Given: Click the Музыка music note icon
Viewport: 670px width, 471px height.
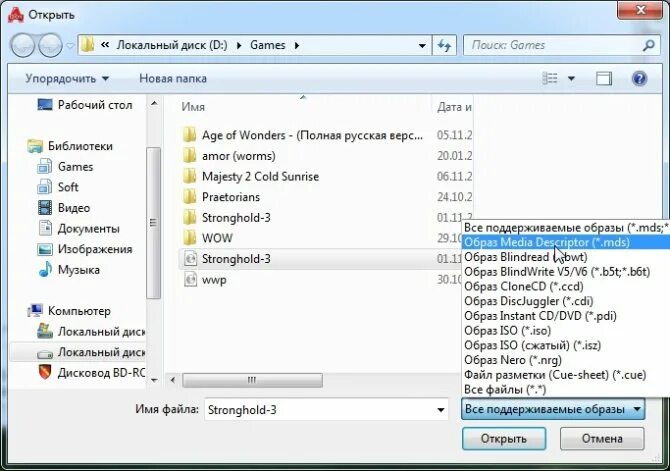Looking at the screenshot, I should pyautogui.click(x=45, y=270).
